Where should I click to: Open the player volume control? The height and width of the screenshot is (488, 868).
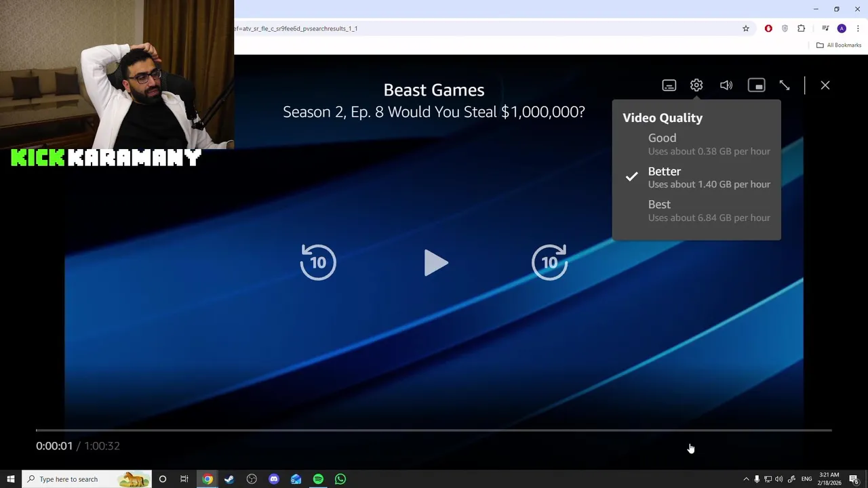(x=726, y=85)
